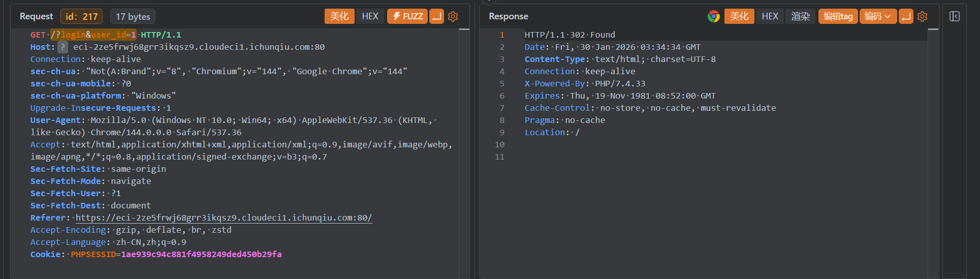
Task: Click the sec-ch-ua-platform header line
Action: [103, 96]
